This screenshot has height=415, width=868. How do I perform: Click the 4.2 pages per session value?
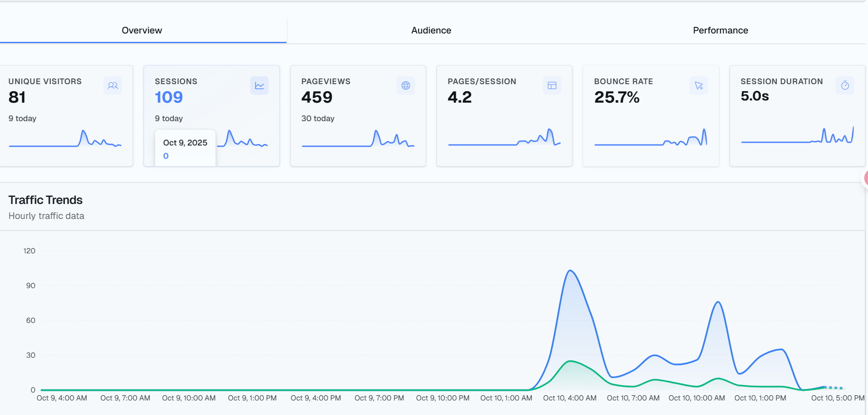click(460, 97)
